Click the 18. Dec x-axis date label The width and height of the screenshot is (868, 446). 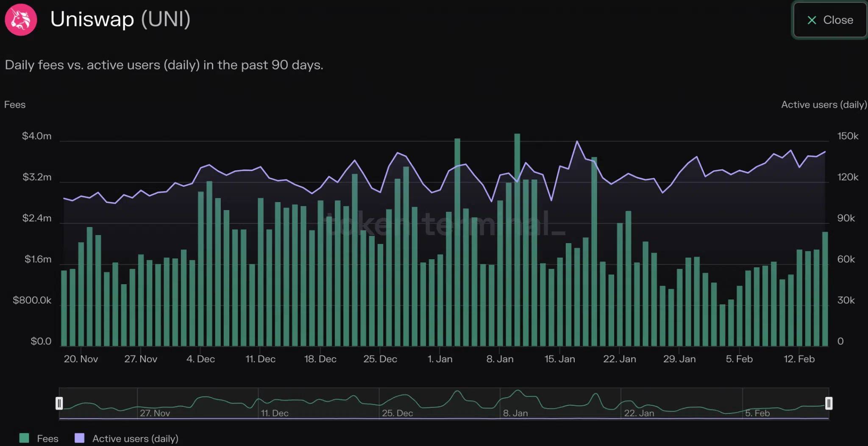[x=320, y=359]
